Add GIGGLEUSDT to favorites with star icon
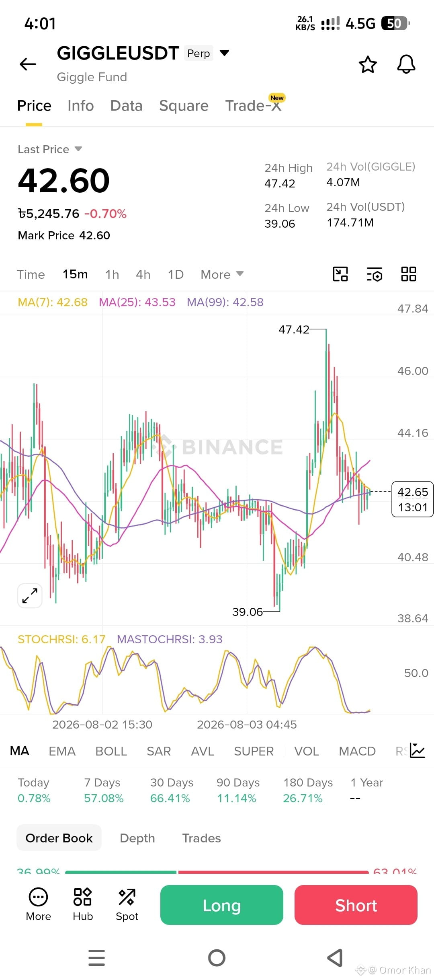Viewport: 434px width, 980px height. (368, 64)
